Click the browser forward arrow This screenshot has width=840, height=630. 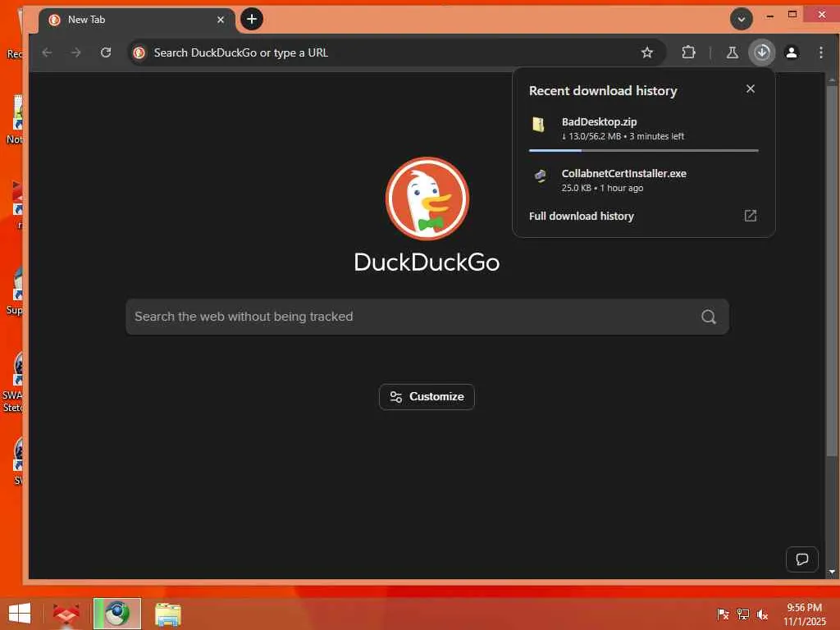tap(76, 52)
